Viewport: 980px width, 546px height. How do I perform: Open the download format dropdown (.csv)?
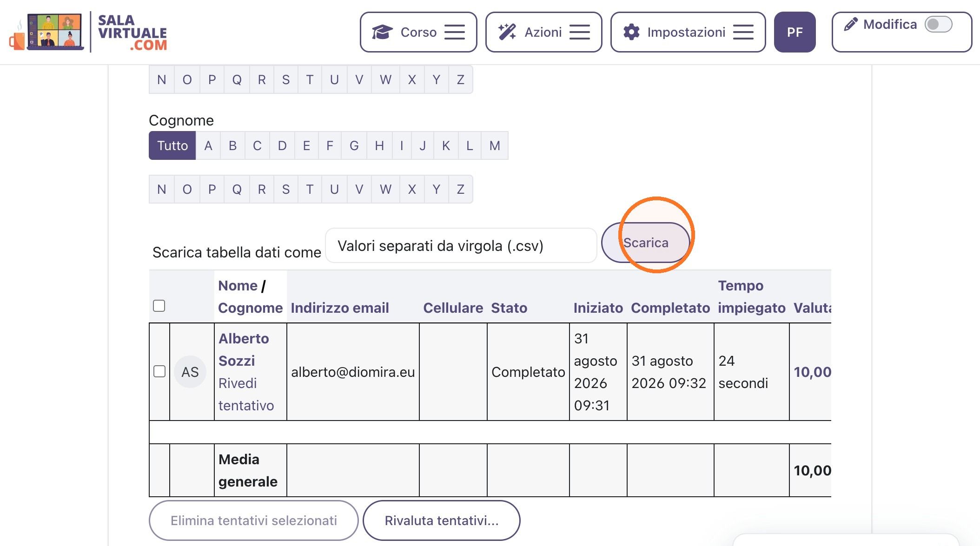coord(461,245)
